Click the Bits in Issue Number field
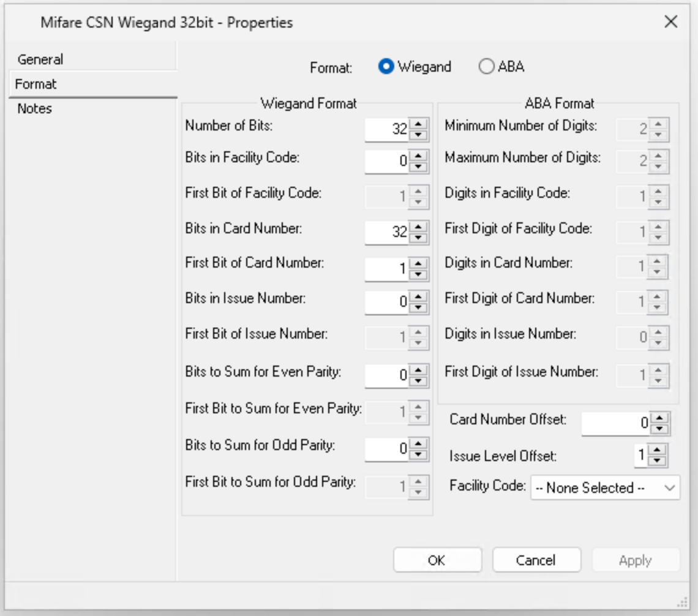The image size is (698, 616). (387, 302)
